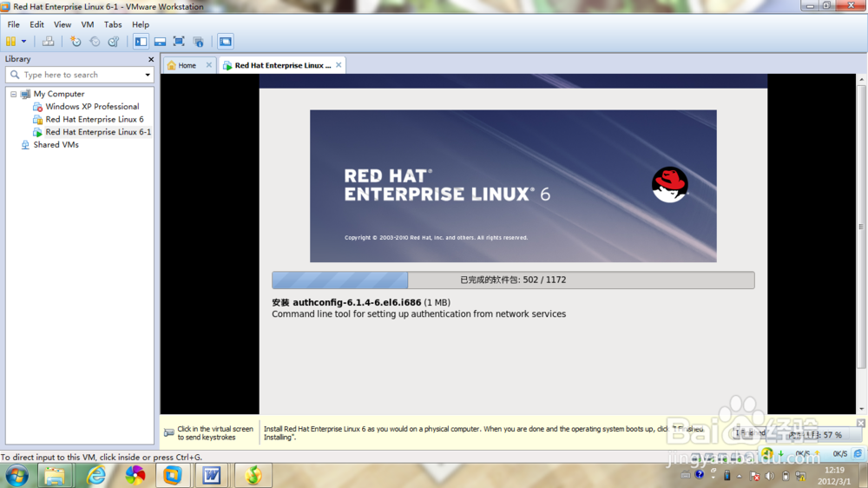868x488 pixels.
Task: Collapse the My Computer tree node
Action: pos(13,94)
